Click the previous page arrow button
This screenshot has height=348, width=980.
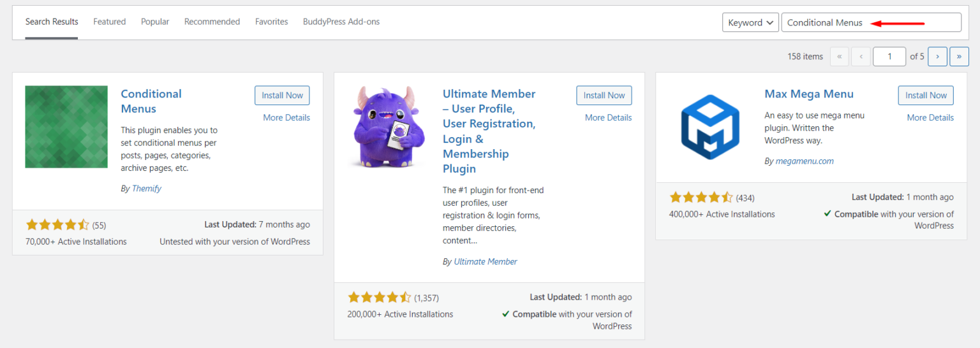click(x=861, y=57)
